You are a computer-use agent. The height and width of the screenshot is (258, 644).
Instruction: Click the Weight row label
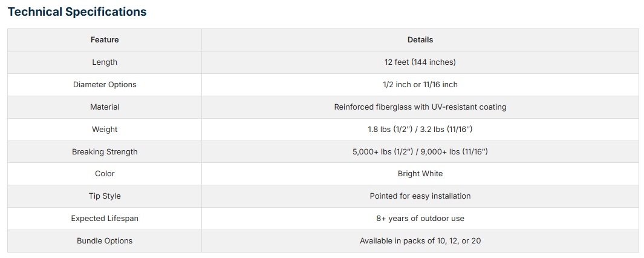[105, 130]
